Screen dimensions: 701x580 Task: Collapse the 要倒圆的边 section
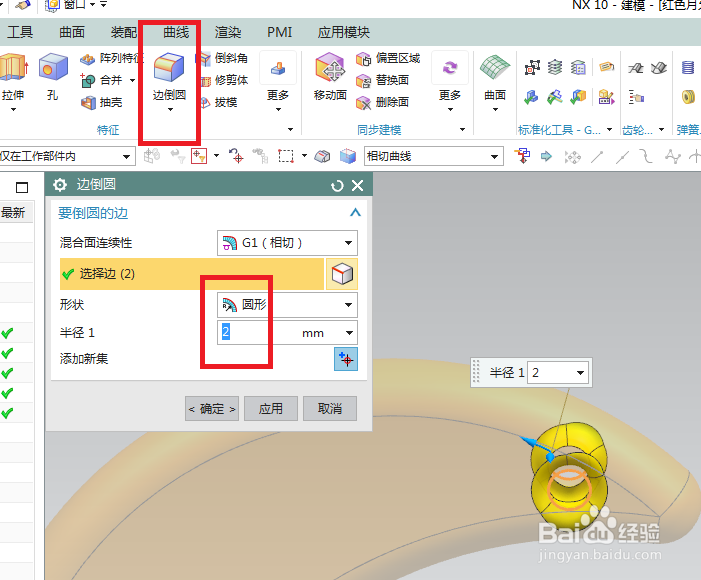pos(355,212)
